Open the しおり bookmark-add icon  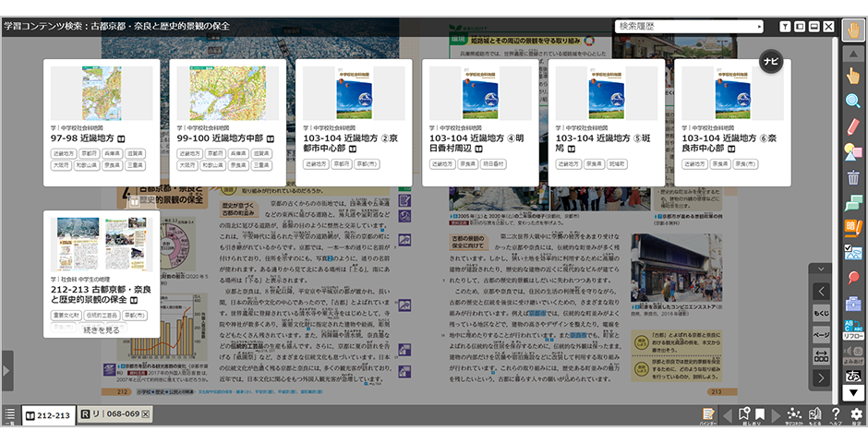[744, 414]
